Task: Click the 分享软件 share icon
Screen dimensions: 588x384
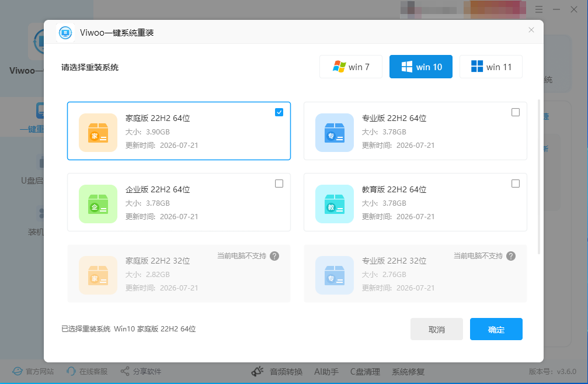Action: click(x=125, y=372)
